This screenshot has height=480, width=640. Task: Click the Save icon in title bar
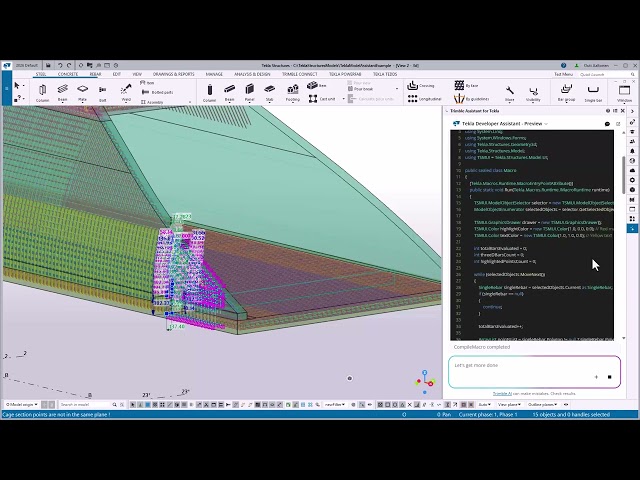(x=48, y=65)
